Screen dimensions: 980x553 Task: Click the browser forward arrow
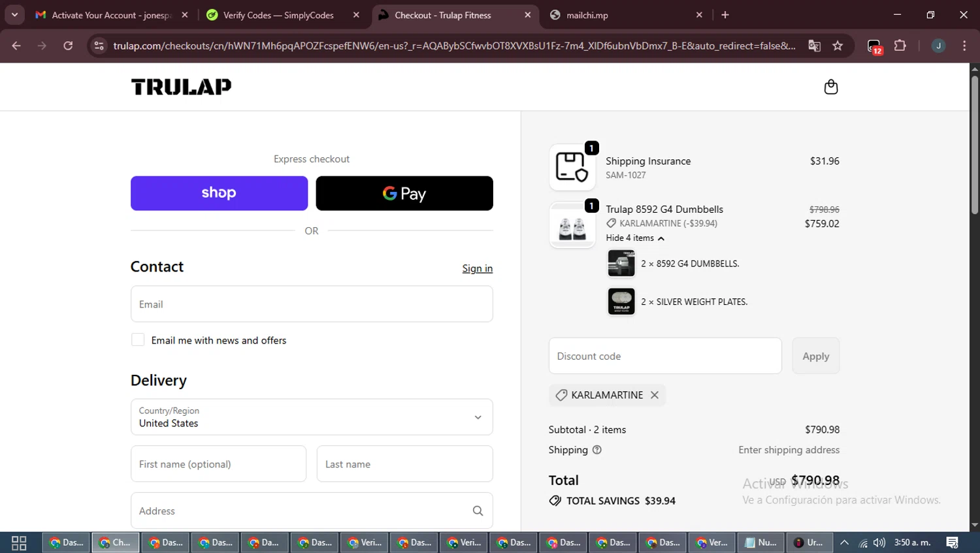42,46
